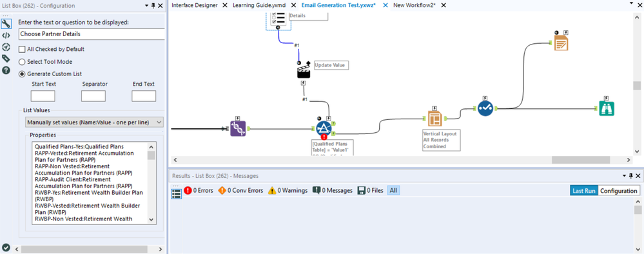The width and height of the screenshot is (644, 254).
Task: Close the Email Generation Test tab
Action: click(x=385, y=5)
